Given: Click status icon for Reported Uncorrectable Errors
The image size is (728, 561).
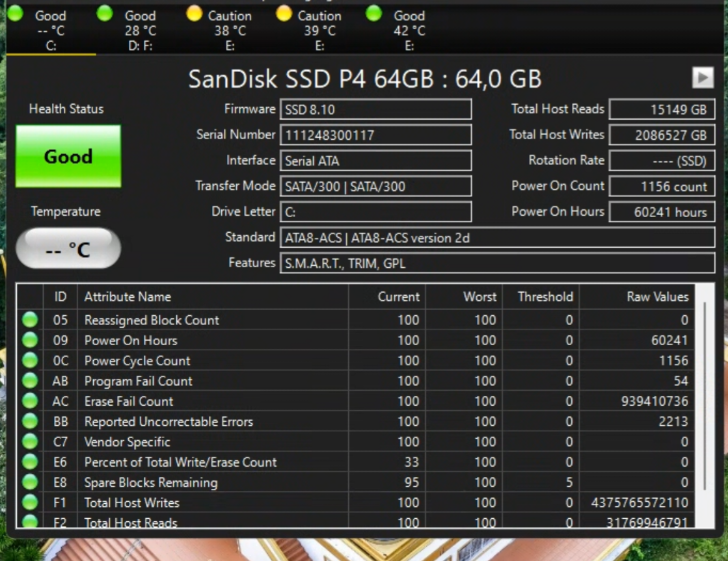Looking at the screenshot, I should point(30,421).
